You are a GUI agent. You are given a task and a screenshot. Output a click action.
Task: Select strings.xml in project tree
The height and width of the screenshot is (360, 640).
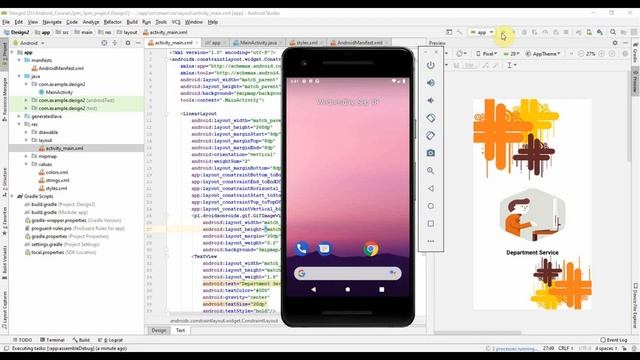[58, 180]
